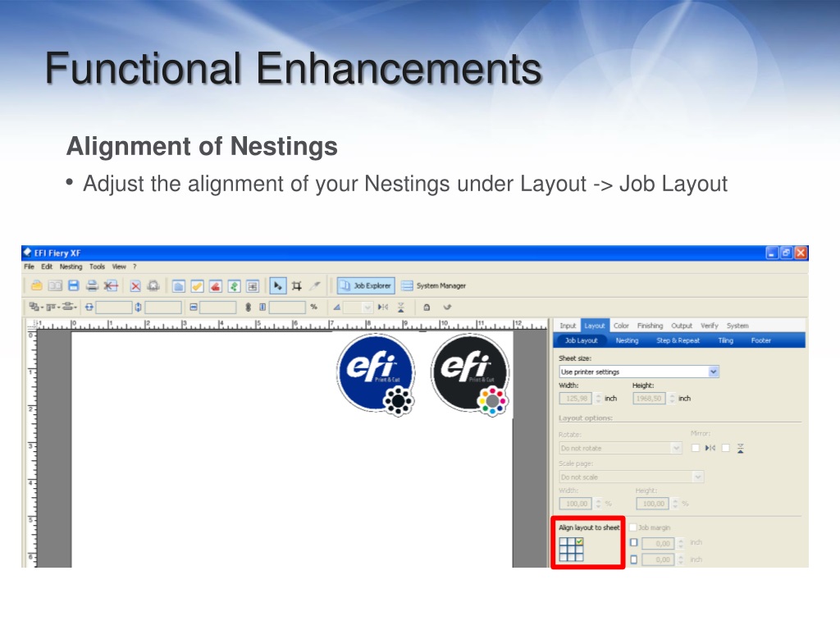
Task: Click the open folder icon in toolbar
Action: click(36, 285)
